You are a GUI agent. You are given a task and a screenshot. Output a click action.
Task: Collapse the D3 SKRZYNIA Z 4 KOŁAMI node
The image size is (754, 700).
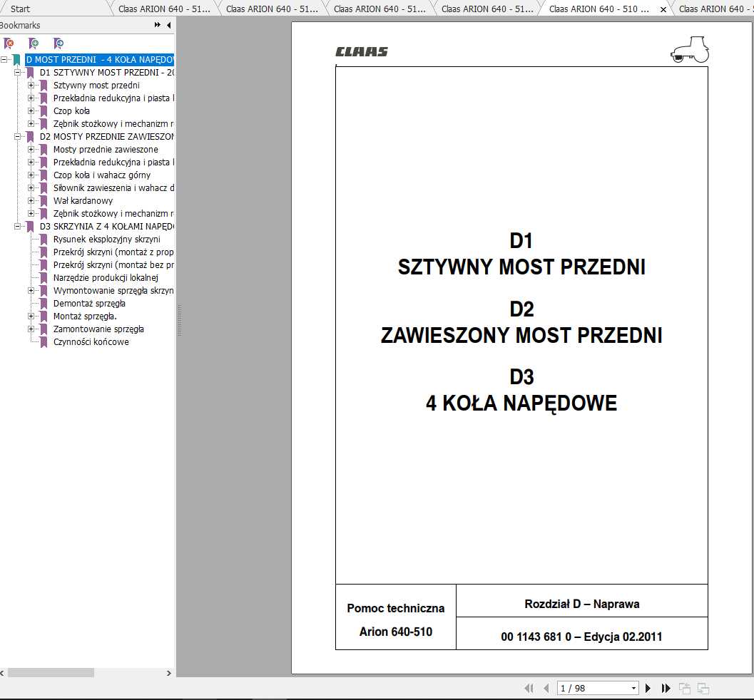click(17, 226)
